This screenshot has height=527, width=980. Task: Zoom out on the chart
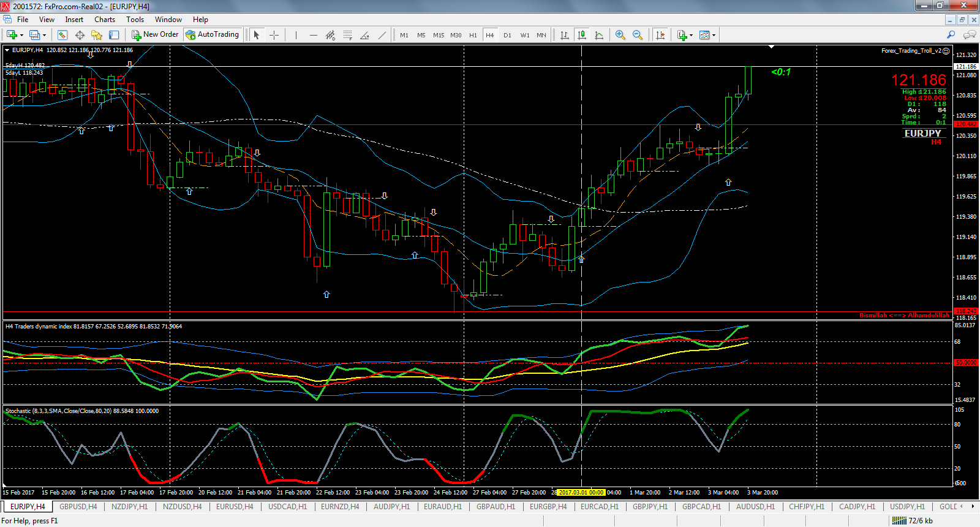638,35
